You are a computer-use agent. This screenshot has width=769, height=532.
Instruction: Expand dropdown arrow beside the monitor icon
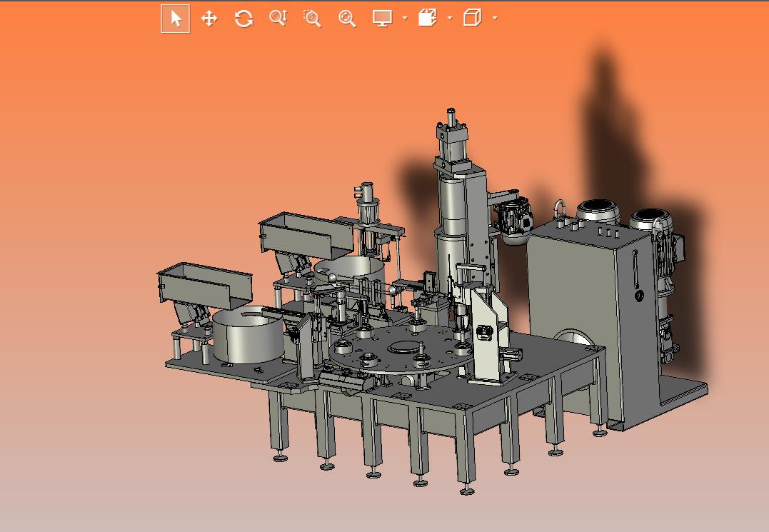(x=405, y=18)
